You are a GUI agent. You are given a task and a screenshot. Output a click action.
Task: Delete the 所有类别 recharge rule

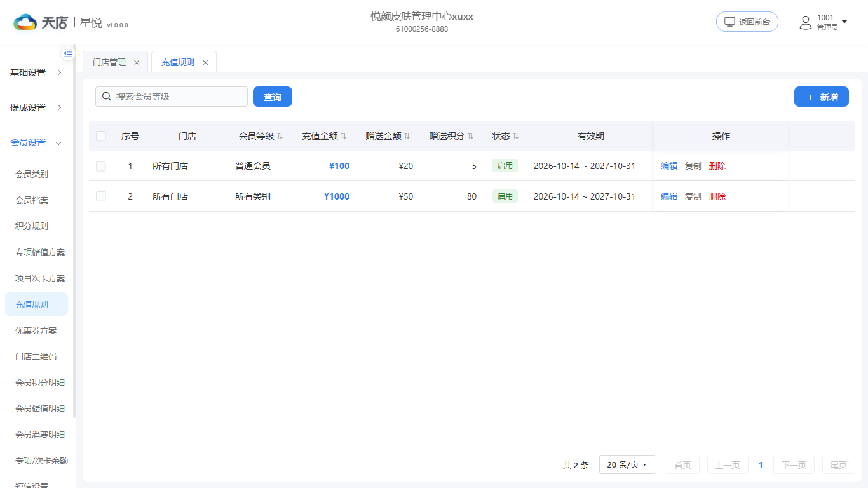pyautogui.click(x=717, y=196)
